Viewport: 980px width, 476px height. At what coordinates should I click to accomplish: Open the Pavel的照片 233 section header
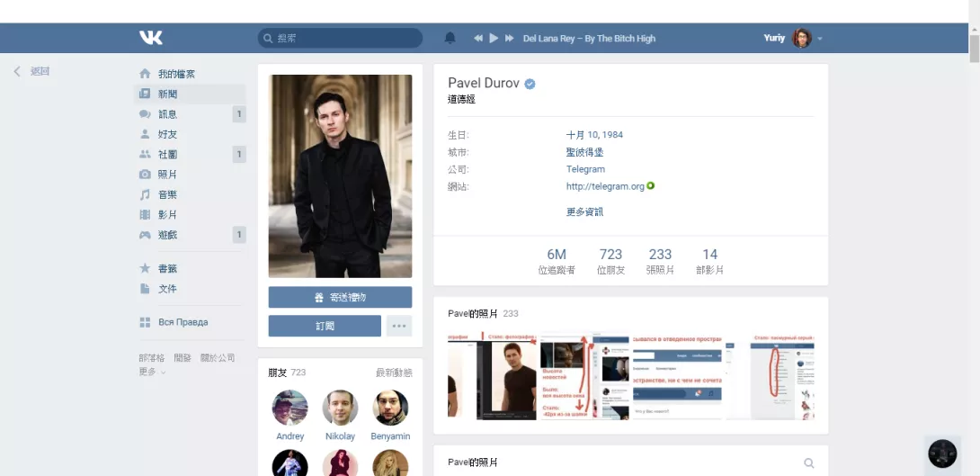click(483, 313)
